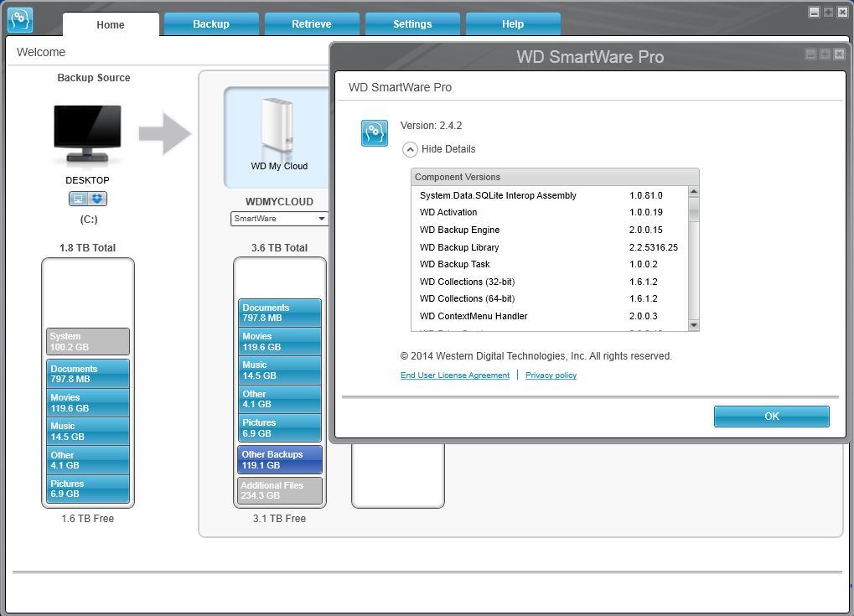Close the About dialog with its X button
854x616 pixels.
click(x=839, y=54)
